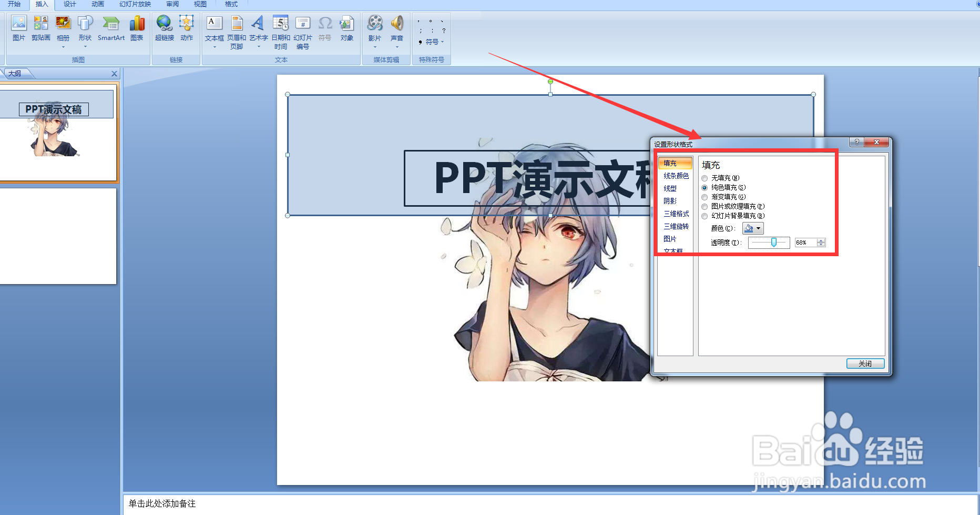Screen dimensions: 980x515
Task: Open 图片 picture category in dialog
Action: [670, 239]
